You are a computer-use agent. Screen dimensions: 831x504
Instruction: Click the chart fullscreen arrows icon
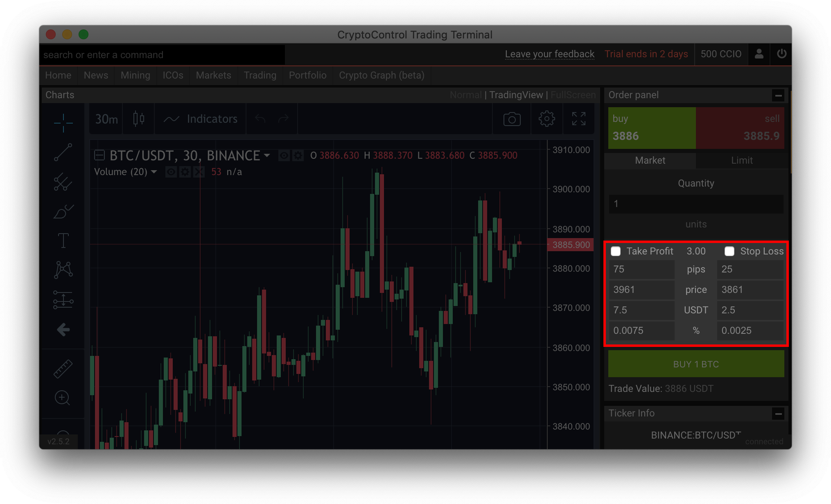pyautogui.click(x=578, y=119)
